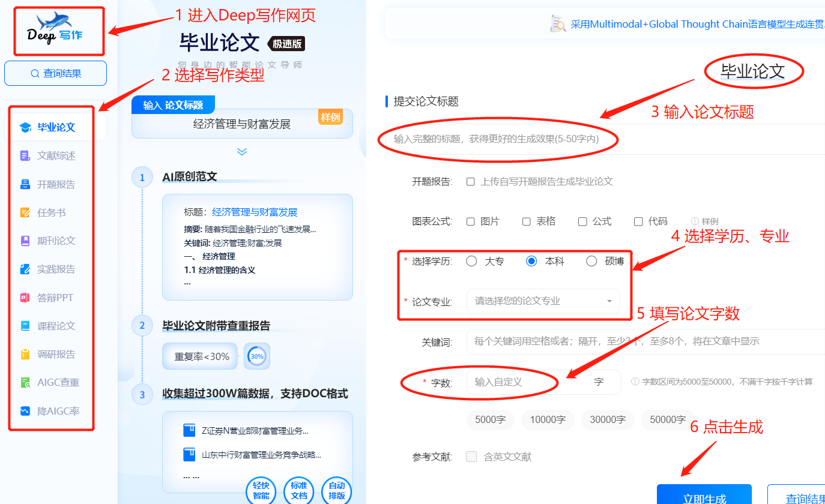Check the 上传自写开题报告 option
Image resolution: width=825 pixels, height=504 pixels.
pos(471,181)
